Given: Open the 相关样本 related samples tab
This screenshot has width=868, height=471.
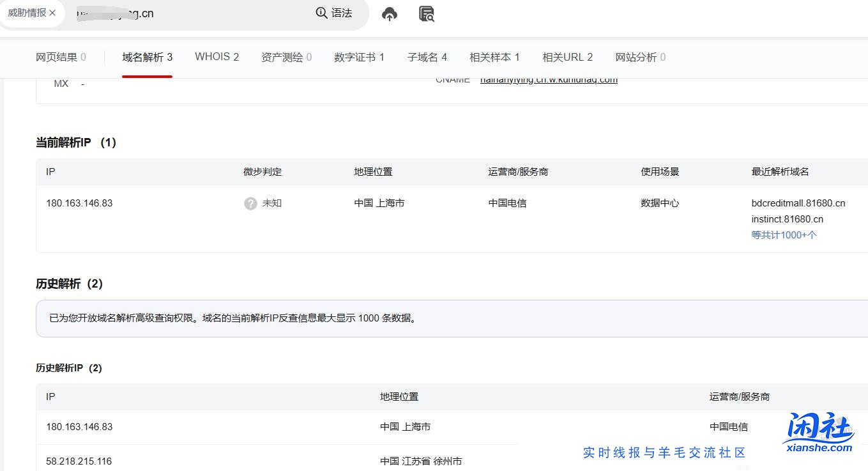Looking at the screenshot, I should (x=494, y=57).
